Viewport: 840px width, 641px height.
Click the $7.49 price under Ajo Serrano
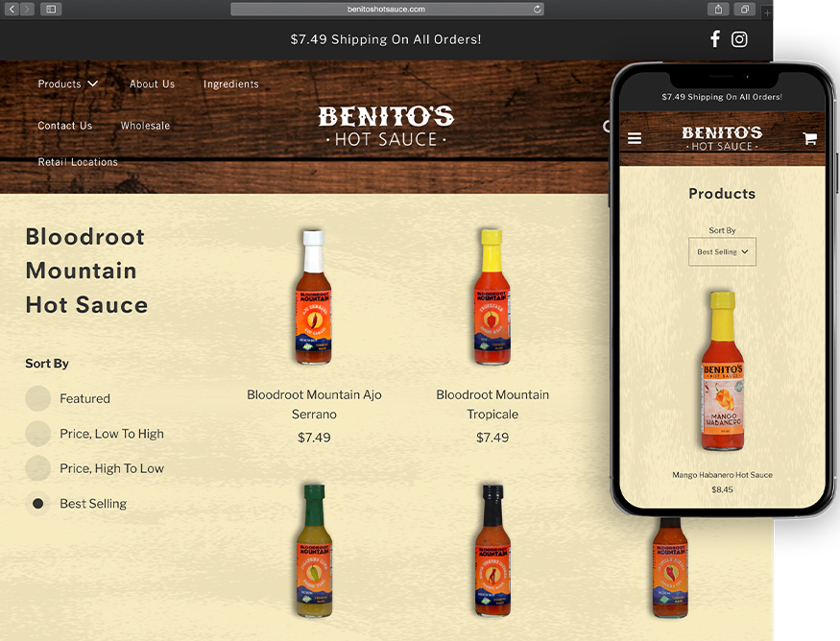314,438
